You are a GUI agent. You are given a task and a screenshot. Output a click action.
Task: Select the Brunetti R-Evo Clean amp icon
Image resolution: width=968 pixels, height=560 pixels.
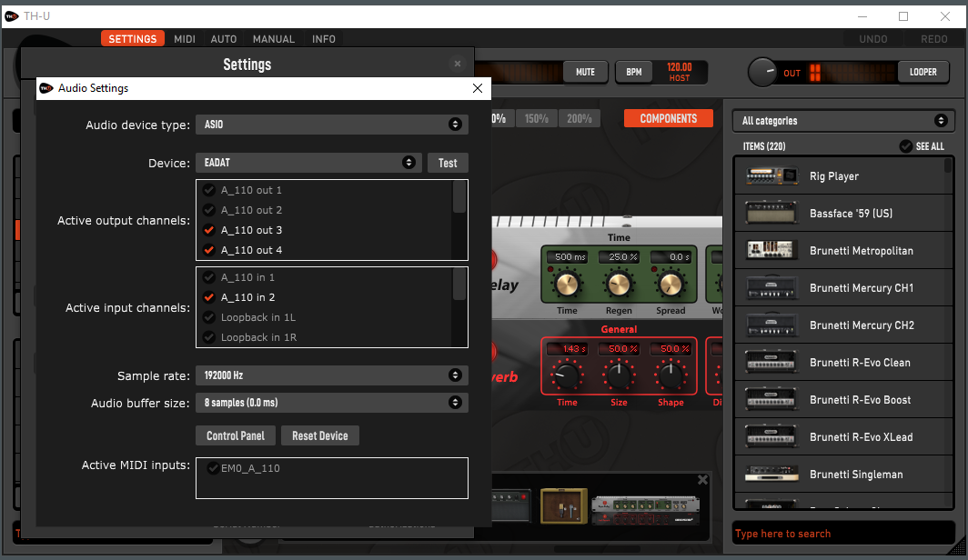coord(771,362)
